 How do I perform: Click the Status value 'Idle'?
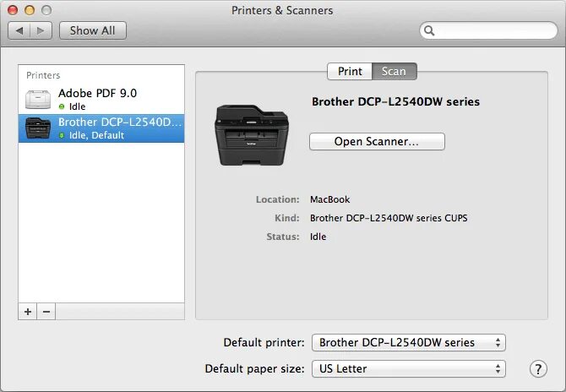(318, 237)
